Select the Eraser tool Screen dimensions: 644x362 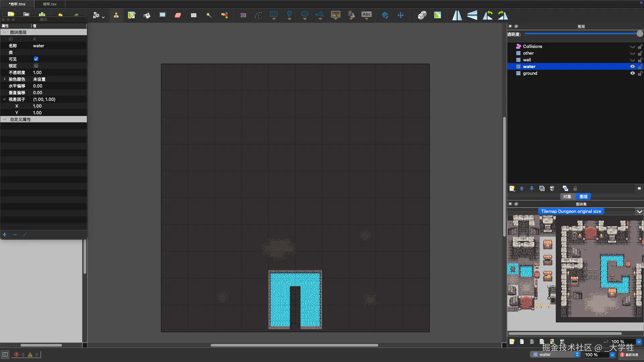(x=178, y=15)
